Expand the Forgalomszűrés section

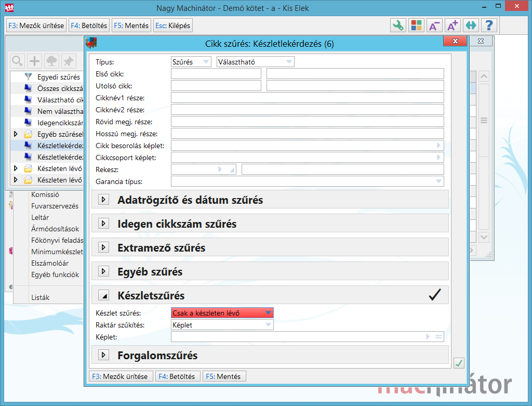point(103,355)
